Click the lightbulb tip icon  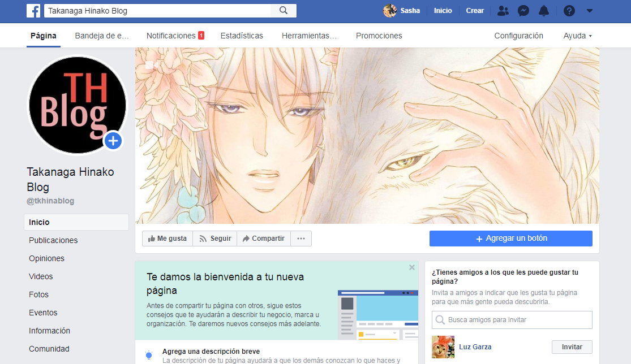click(149, 355)
